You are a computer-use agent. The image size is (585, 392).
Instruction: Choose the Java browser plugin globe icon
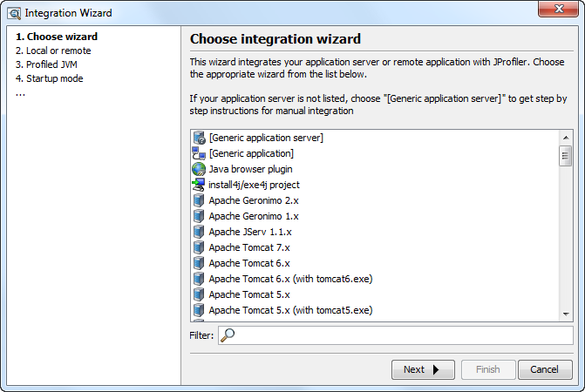199,169
